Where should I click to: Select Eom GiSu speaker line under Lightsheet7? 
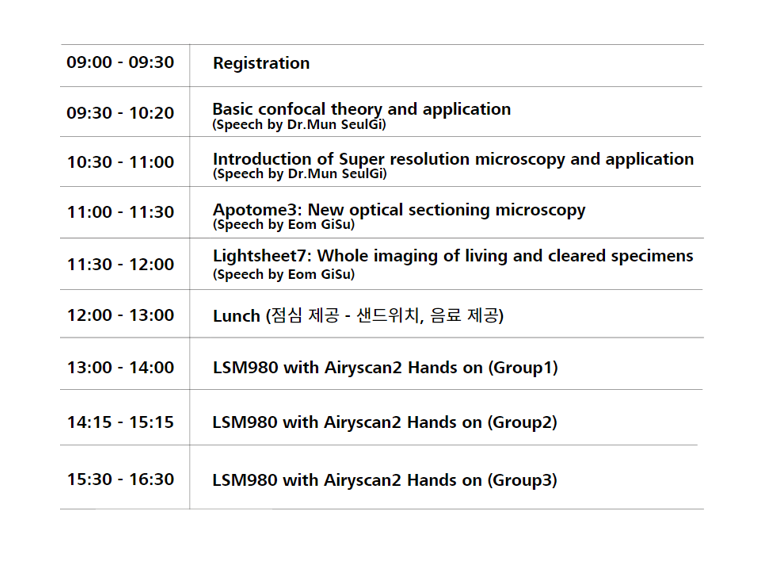283,274
